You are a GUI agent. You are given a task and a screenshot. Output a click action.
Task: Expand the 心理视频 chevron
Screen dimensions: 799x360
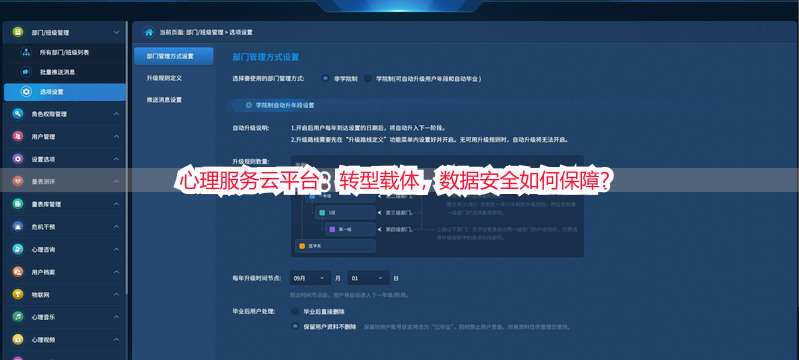(116, 339)
